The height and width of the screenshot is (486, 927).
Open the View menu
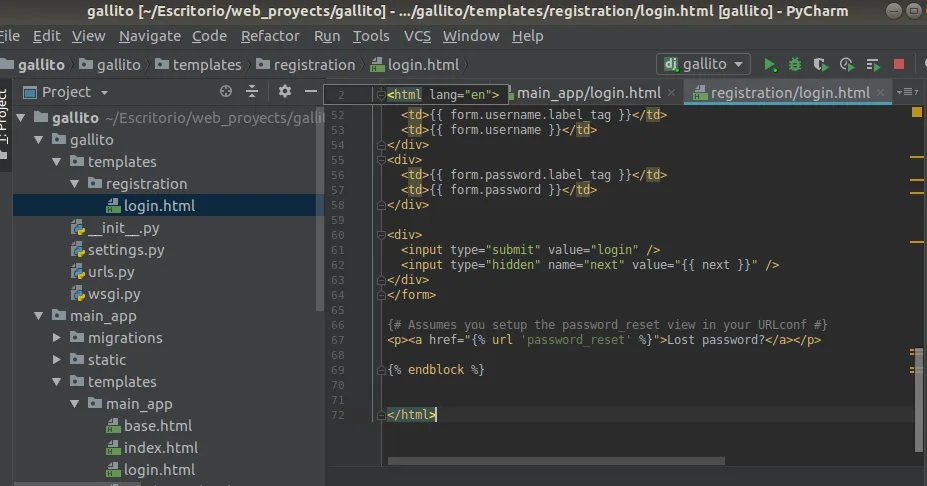click(89, 36)
